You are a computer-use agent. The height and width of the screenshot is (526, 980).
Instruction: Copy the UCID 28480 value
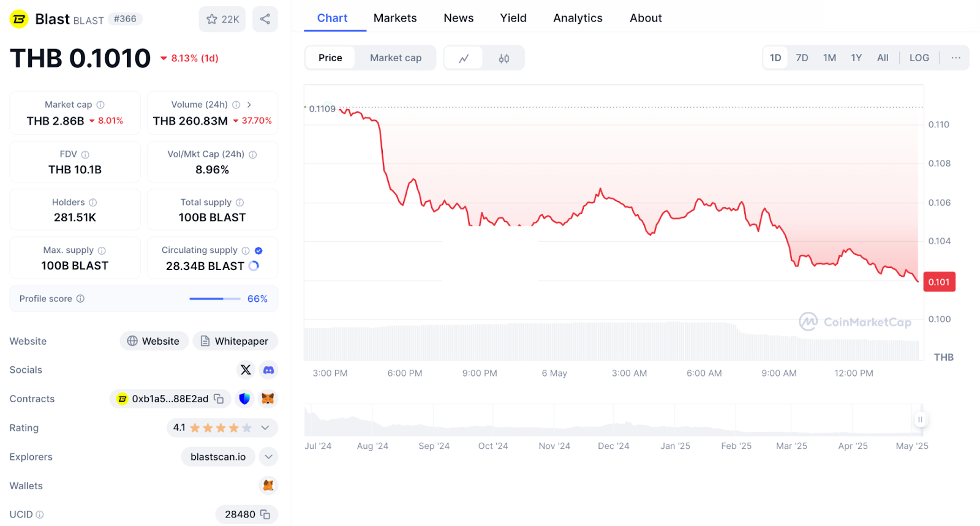265,514
